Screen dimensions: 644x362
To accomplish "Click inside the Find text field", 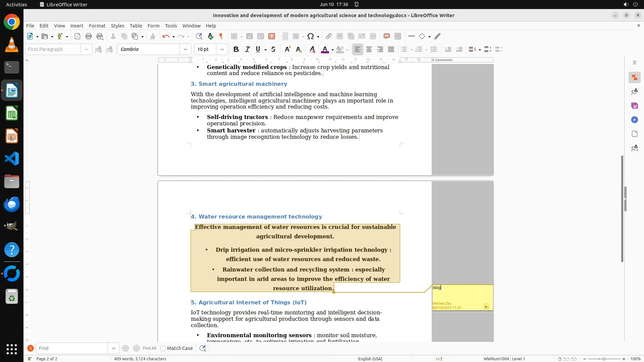I will coord(72,348).
